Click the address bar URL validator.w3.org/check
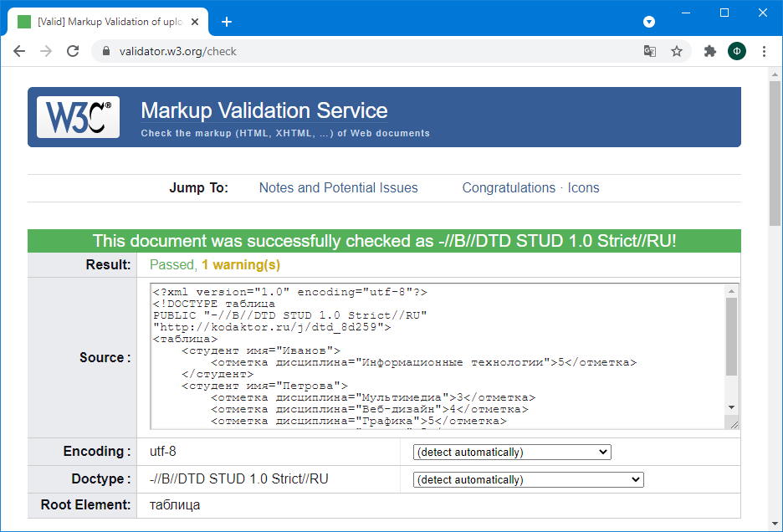783x532 pixels. [178, 52]
